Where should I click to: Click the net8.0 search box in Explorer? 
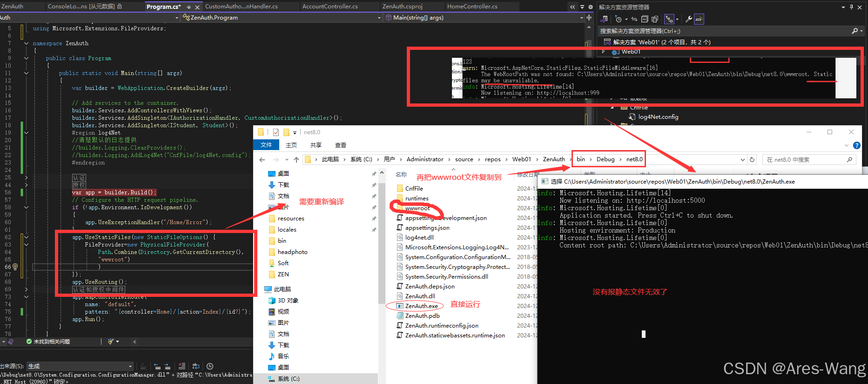point(809,159)
